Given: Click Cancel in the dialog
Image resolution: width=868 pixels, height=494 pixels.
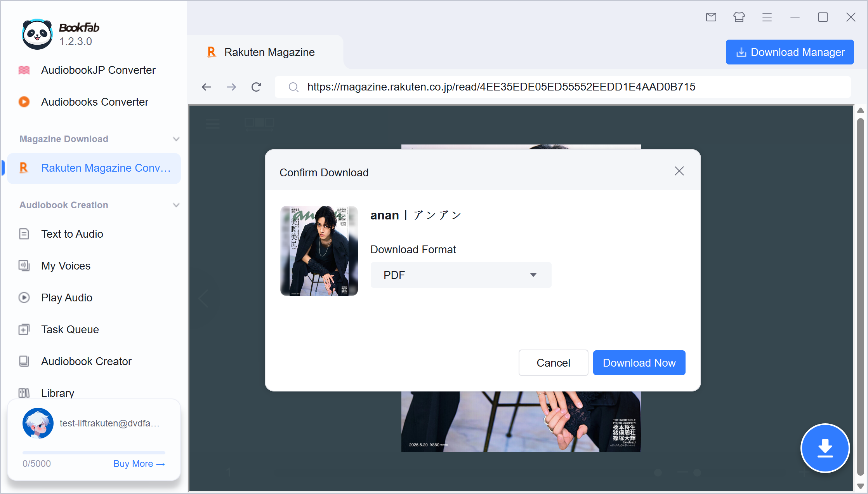Looking at the screenshot, I should click(x=554, y=363).
